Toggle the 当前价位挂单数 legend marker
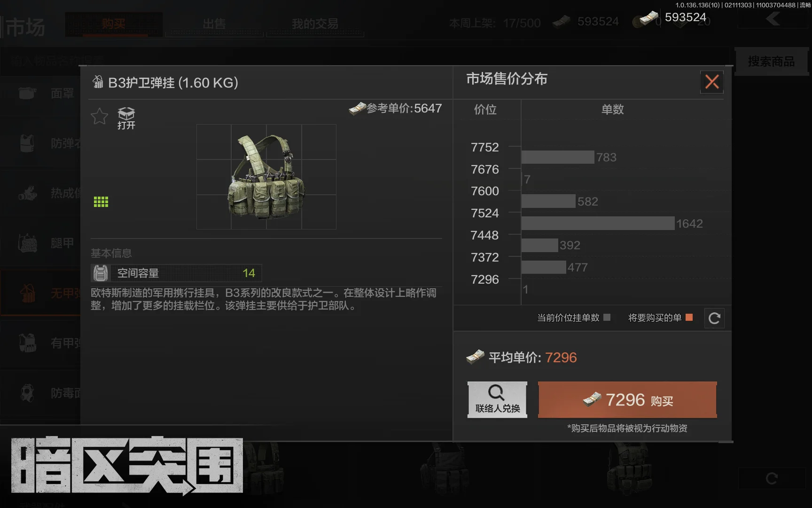Viewport: 812px width, 508px height. [607, 317]
